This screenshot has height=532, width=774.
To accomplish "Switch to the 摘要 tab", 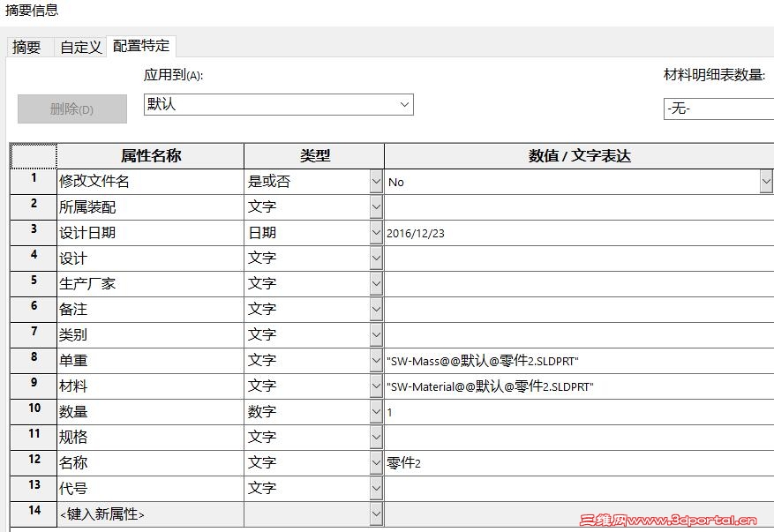I will pyautogui.click(x=27, y=48).
